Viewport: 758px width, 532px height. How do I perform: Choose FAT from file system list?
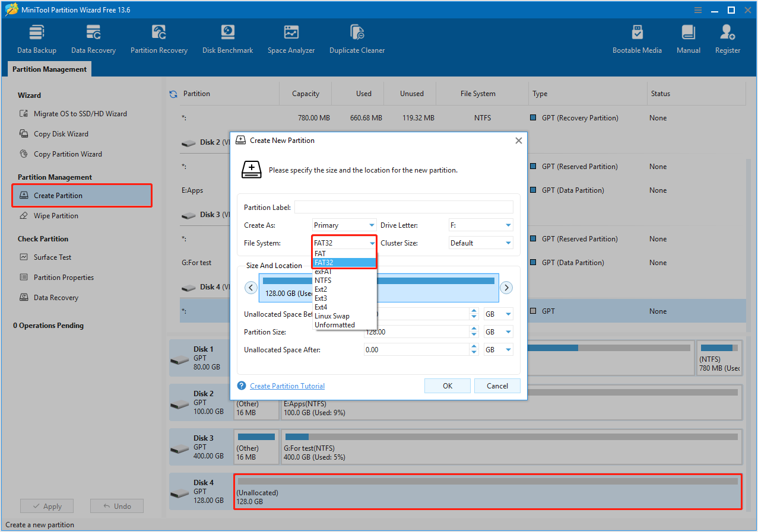pyautogui.click(x=344, y=254)
